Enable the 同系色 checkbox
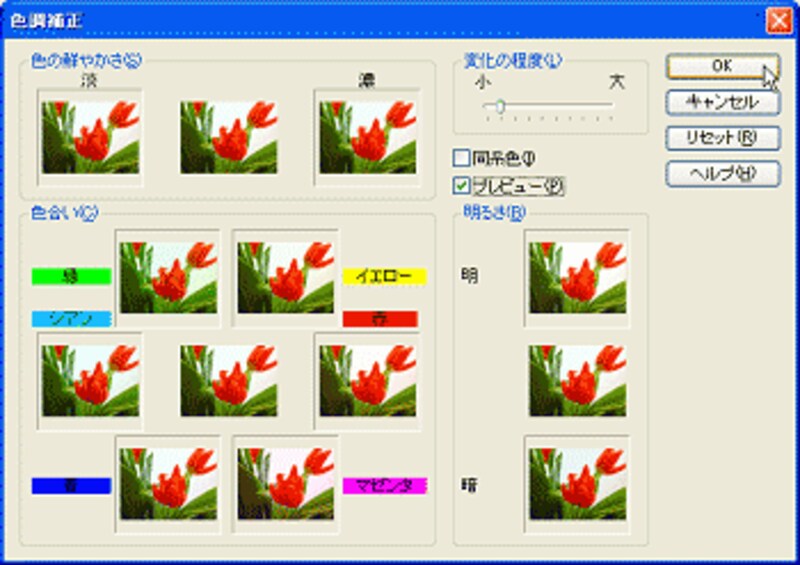 tap(461, 157)
